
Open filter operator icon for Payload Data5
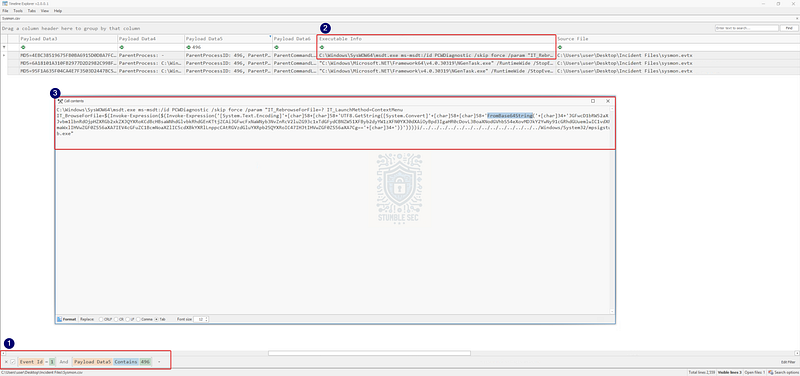pos(188,47)
